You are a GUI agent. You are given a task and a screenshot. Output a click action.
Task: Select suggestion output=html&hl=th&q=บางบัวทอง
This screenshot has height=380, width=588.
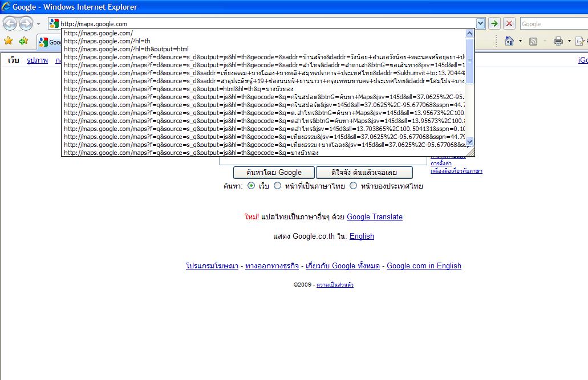tap(263, 89)
